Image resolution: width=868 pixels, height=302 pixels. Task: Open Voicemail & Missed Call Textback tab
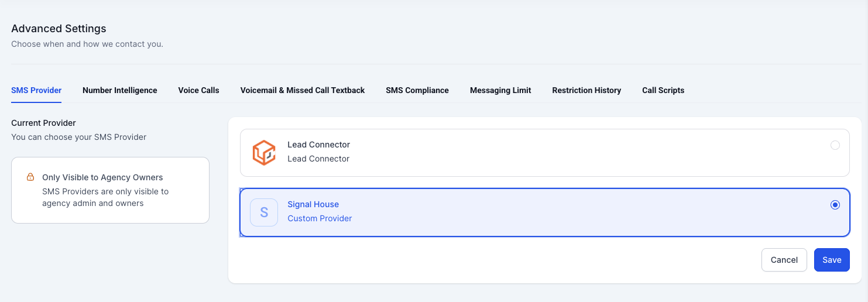pos(303,90)
